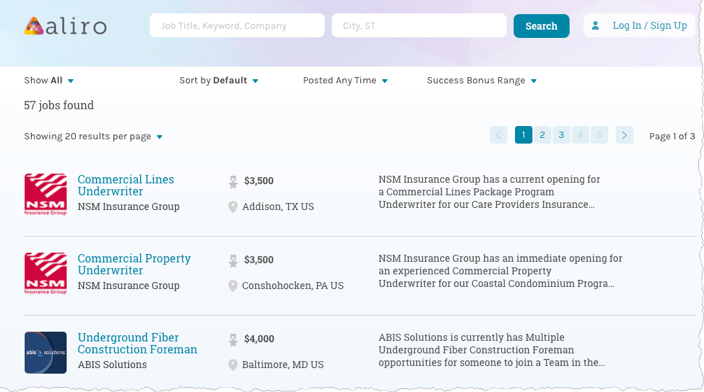Click the ABIS Solutions logo thumbnail

pos(45,352)
